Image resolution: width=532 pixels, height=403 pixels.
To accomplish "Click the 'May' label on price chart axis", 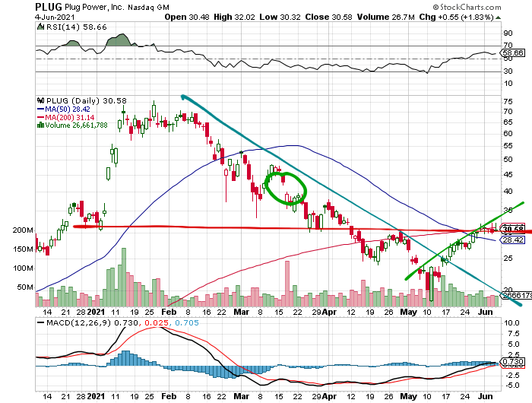I will [408, 312].
